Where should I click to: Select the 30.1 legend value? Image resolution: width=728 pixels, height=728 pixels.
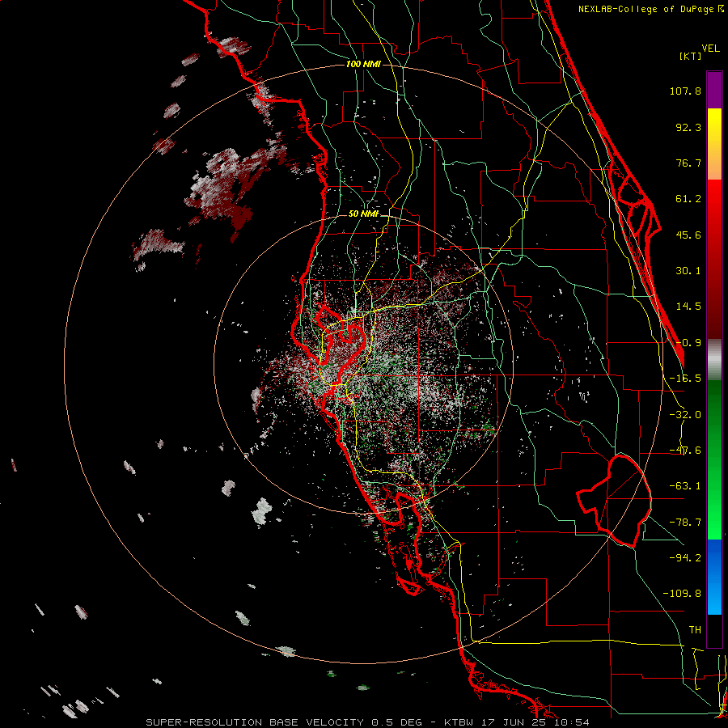(x=688, y=271)
